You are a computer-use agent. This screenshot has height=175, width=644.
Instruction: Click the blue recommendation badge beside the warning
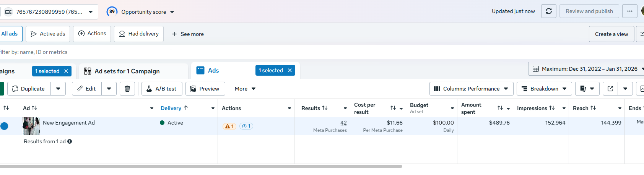click(x=246, y=126)
